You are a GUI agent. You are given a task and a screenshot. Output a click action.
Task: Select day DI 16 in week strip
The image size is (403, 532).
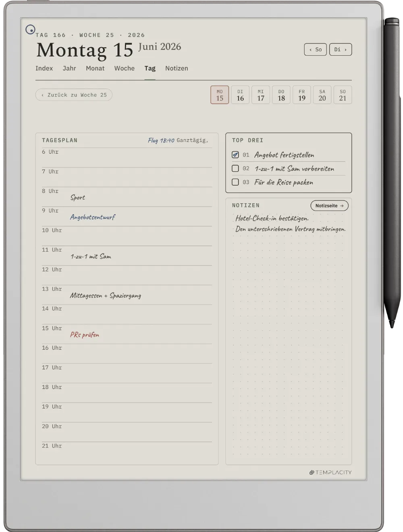pos(240,95)
